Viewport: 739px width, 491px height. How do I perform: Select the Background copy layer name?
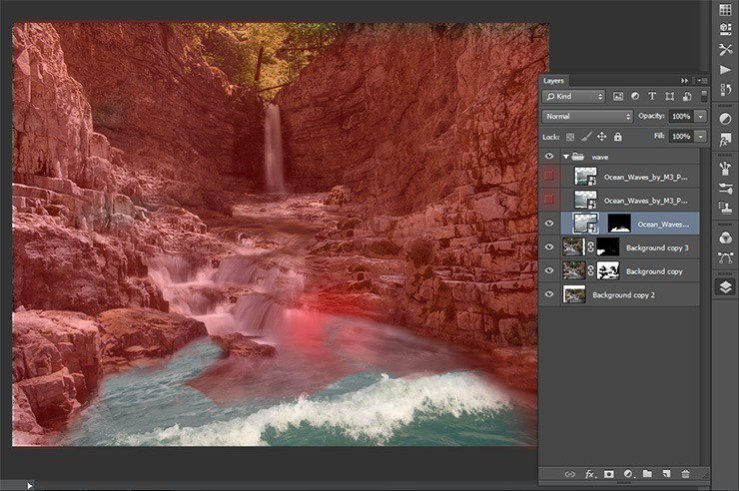(x=652, y=271)
